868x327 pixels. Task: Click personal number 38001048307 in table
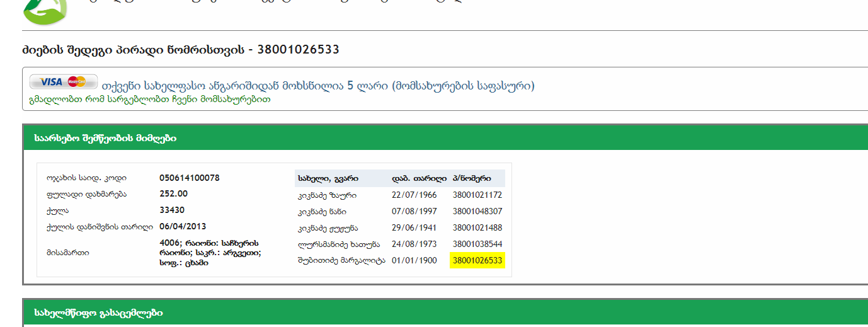477,212
